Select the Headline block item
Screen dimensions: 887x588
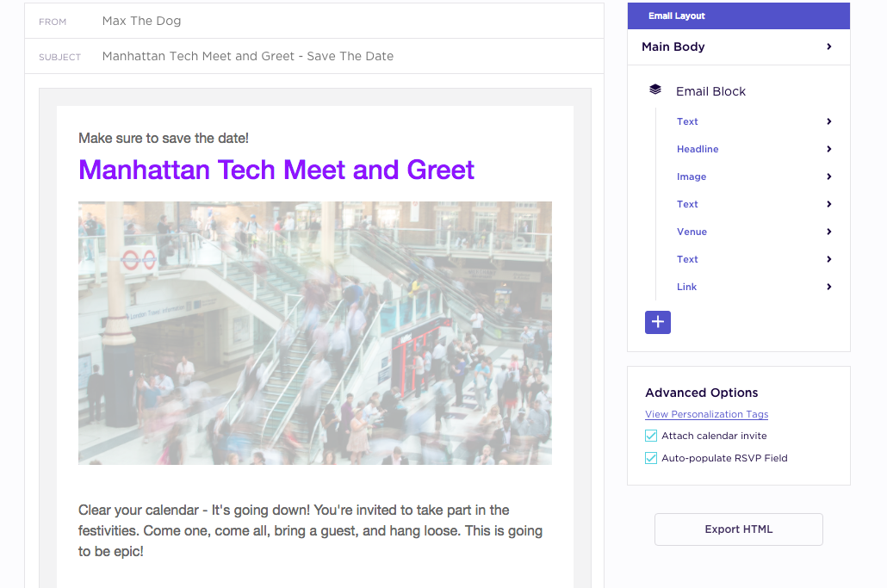coord(697,149)
